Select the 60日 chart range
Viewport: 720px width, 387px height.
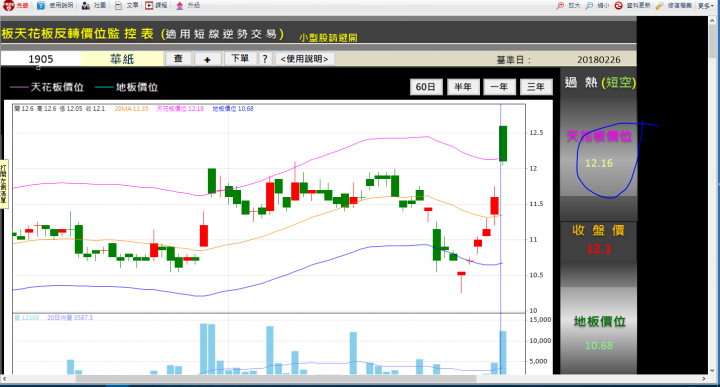(426, 87)
